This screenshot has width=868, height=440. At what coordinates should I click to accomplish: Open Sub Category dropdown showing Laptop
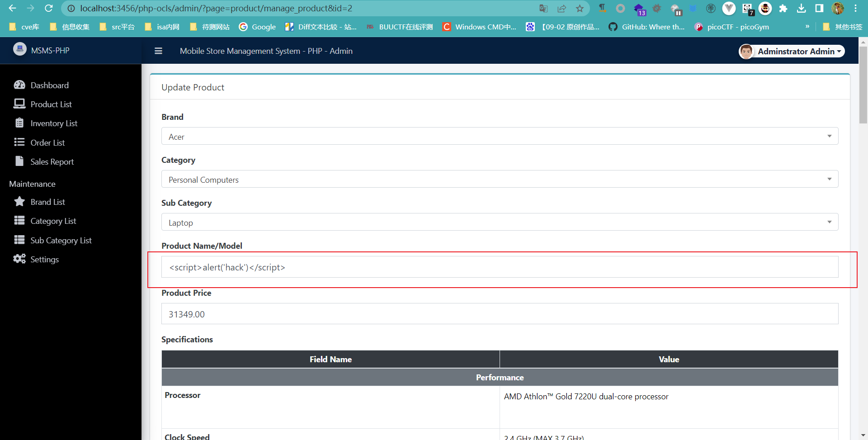(500, 222)
